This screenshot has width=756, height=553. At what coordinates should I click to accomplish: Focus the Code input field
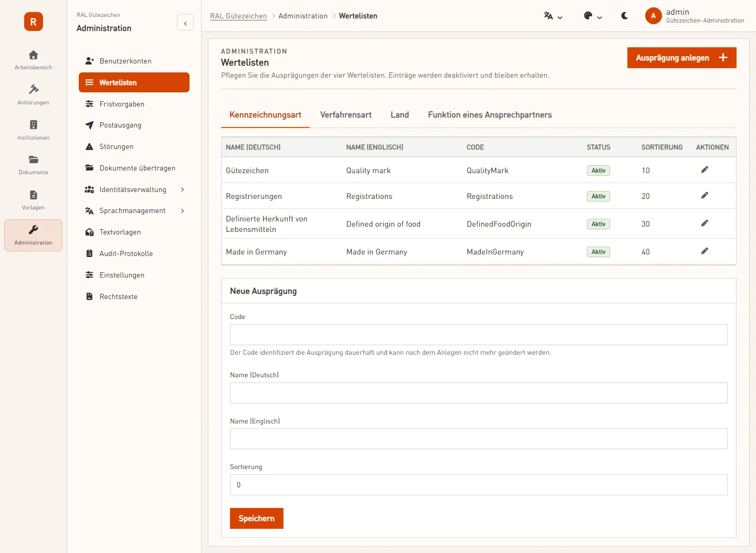(x=479, y=335)
